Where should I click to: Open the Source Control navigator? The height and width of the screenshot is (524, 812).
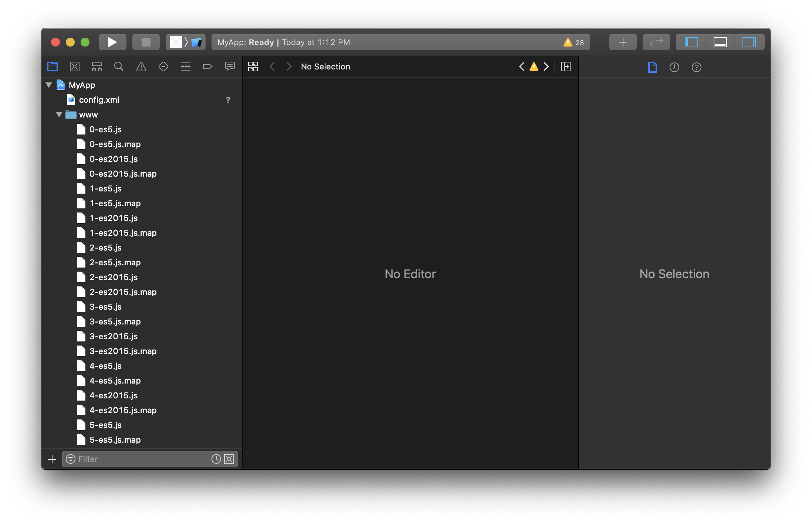(x=75, y=67)
